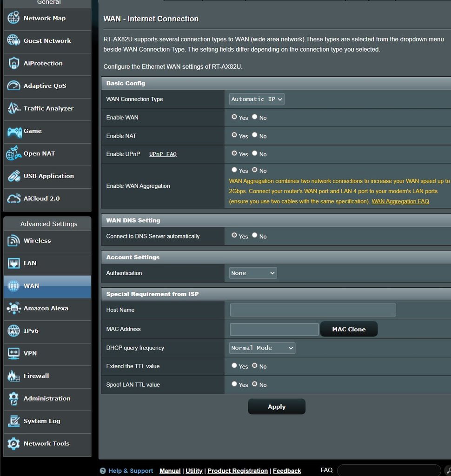
Task: Open the WAN Connection Type dropdown
Action: click(257, 99)
